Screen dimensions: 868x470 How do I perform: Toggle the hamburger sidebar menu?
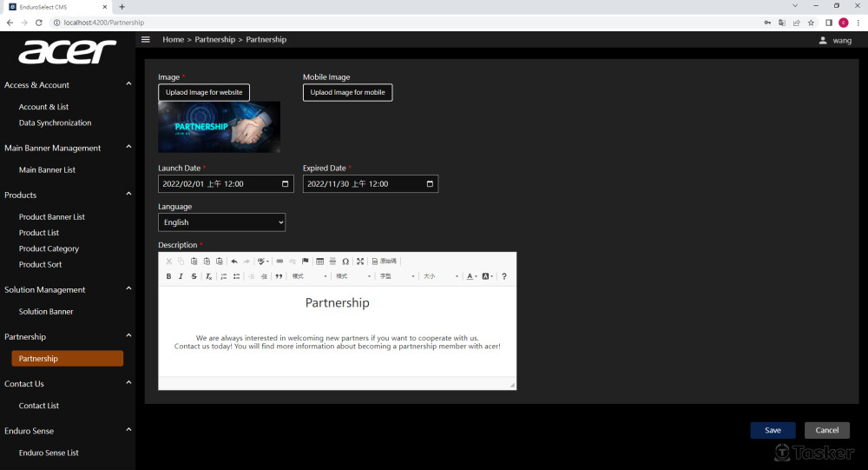coord(146,40)
